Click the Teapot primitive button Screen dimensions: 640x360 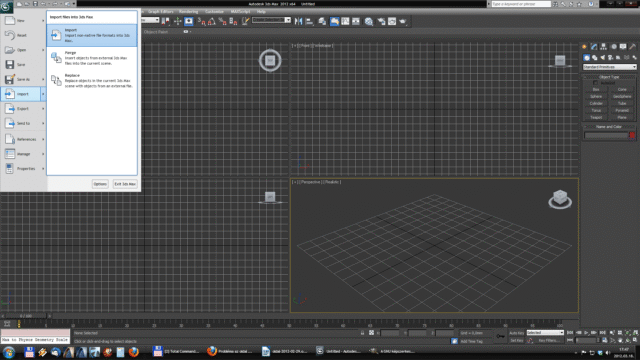596,117
